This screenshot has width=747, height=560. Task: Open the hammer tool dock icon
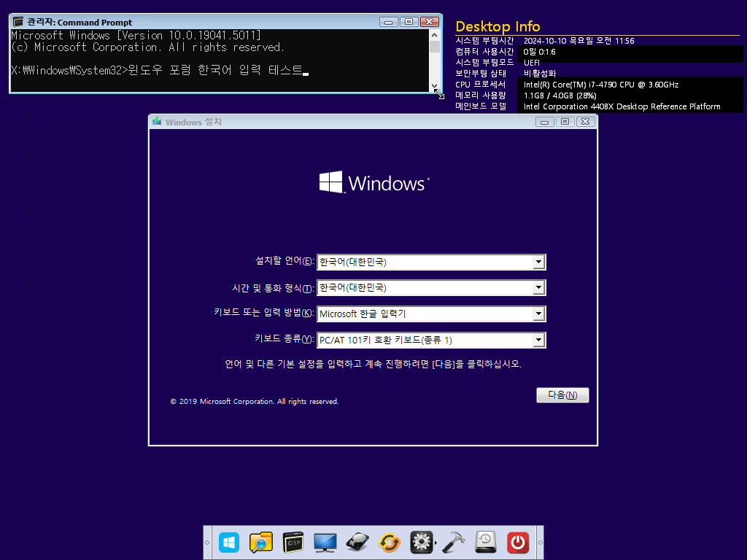click(454, 542)
